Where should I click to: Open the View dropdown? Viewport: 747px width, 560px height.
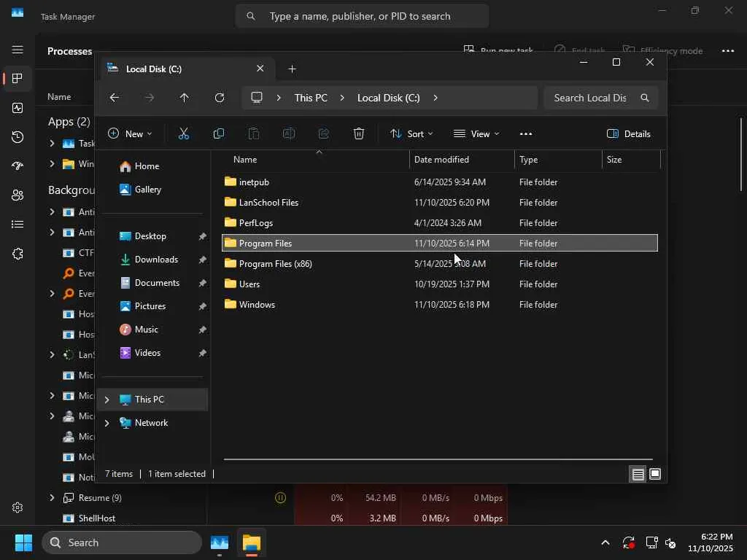point(476,134)
